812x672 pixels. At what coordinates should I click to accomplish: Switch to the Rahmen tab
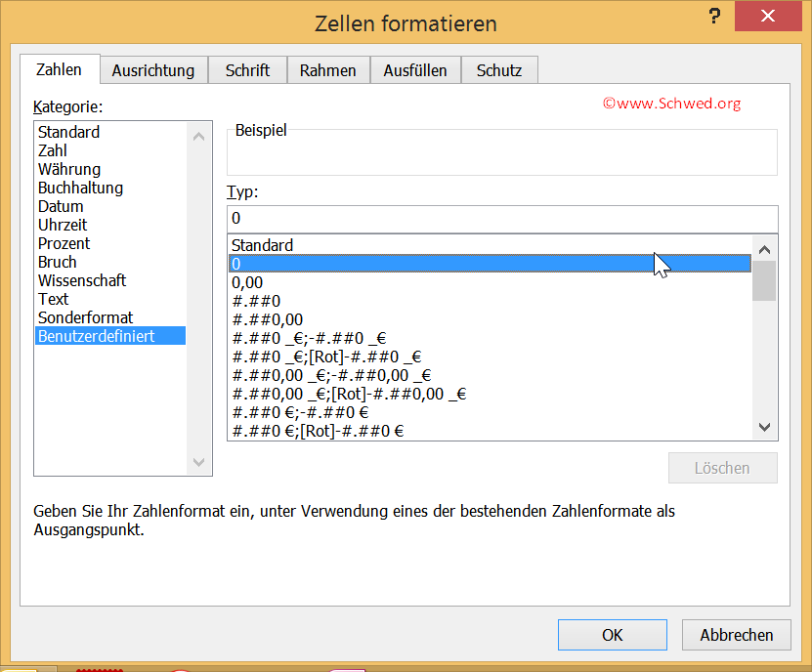point(328,69)
